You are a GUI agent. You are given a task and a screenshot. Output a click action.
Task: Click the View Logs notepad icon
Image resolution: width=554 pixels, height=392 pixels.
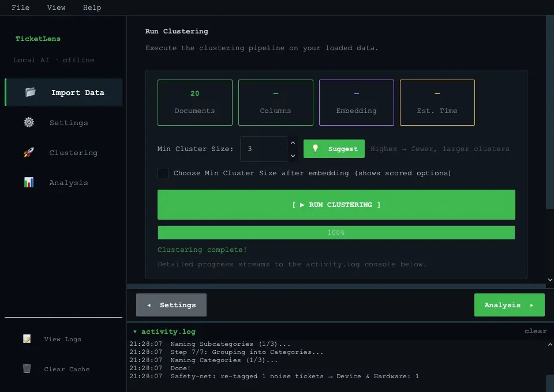pos(27,339)
